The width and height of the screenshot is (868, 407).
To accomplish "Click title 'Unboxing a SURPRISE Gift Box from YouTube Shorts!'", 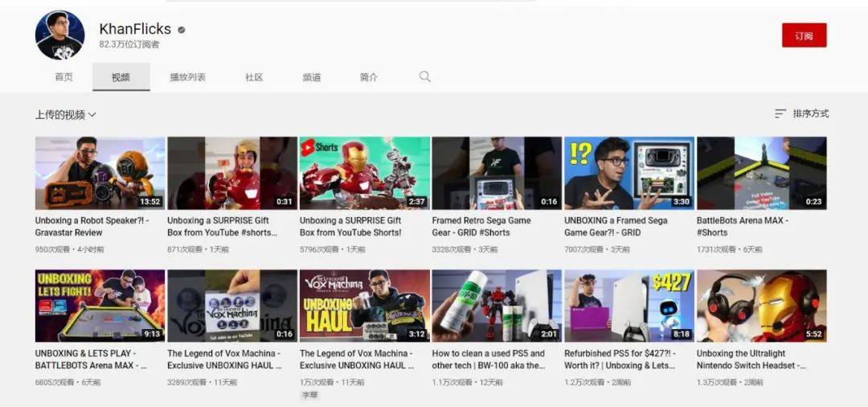I will 351,227.
